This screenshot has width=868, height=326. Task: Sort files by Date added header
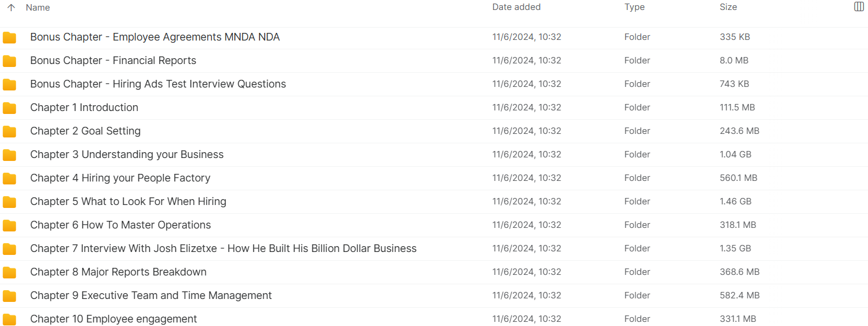(516, 7)
